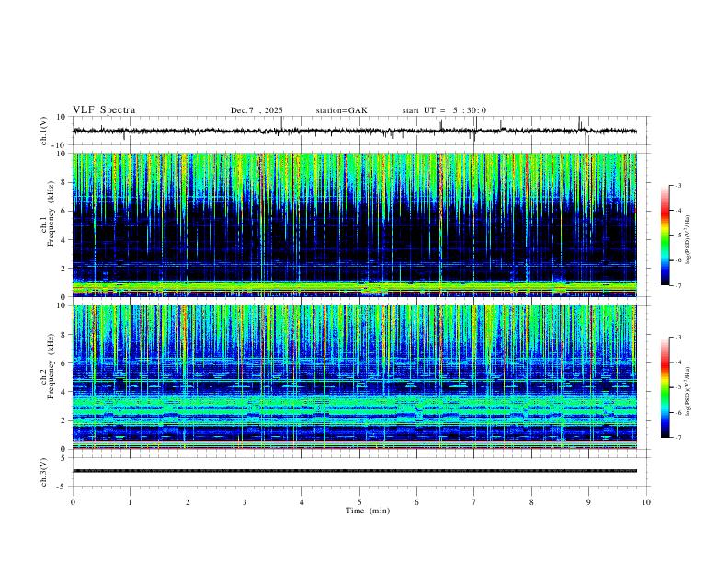The width and height of the screenshot is (728, 563).
Task: Click the "-3" tick on ch.1 colorbar
Action: click(x=677, y=185)
